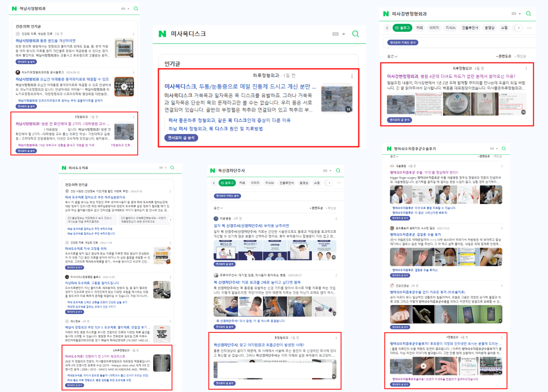
Task: Switch to 동영상 tab in 목신경차단주사 panel
Action: [x=304, y=183]
